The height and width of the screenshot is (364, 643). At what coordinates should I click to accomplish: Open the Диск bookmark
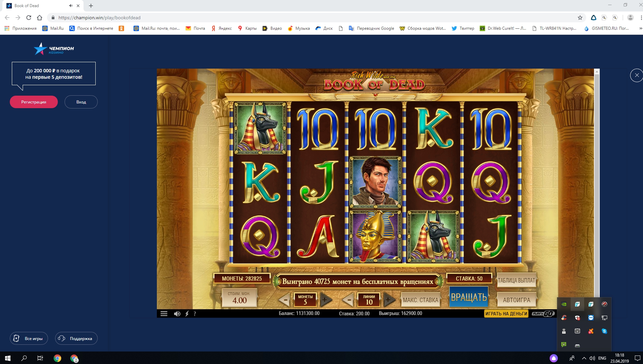324,28
